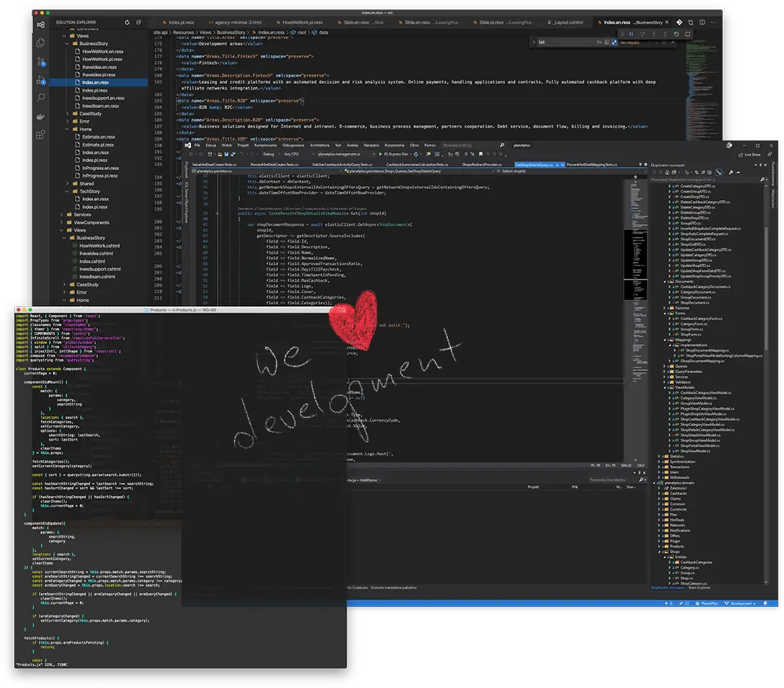Viewport: 784px width, 688px height.
Task: Expand the replace chevron in find widget
Action: (x=533, y=43)
